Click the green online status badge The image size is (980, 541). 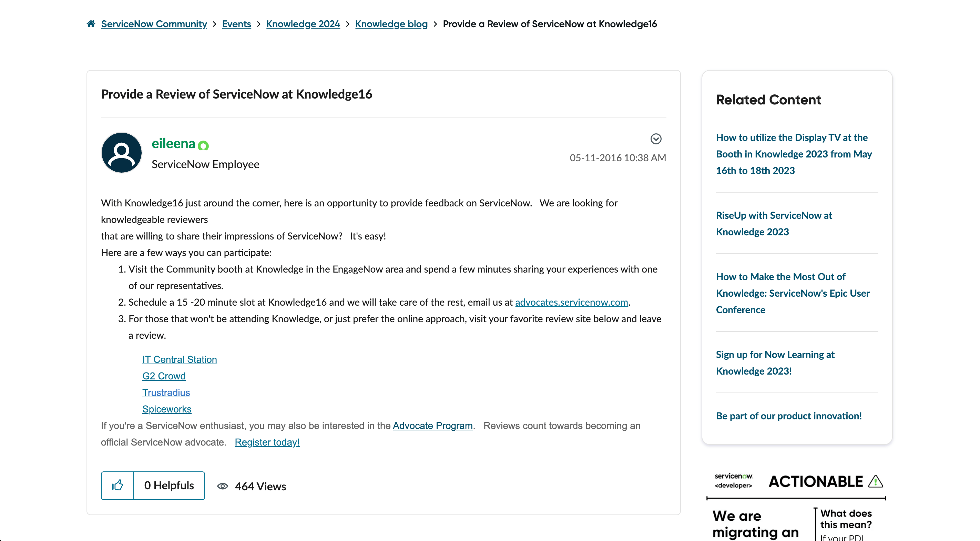pyautogui.click(x=204, y=145)
